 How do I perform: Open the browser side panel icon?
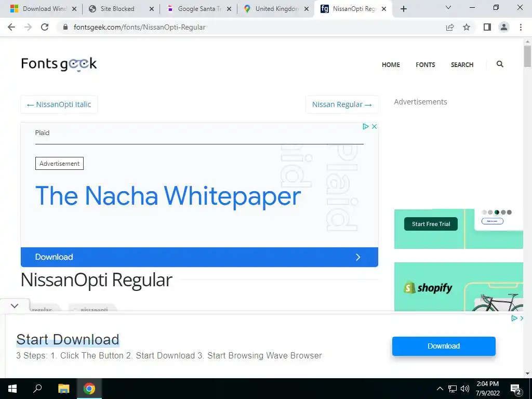click(x=487, y=27)
